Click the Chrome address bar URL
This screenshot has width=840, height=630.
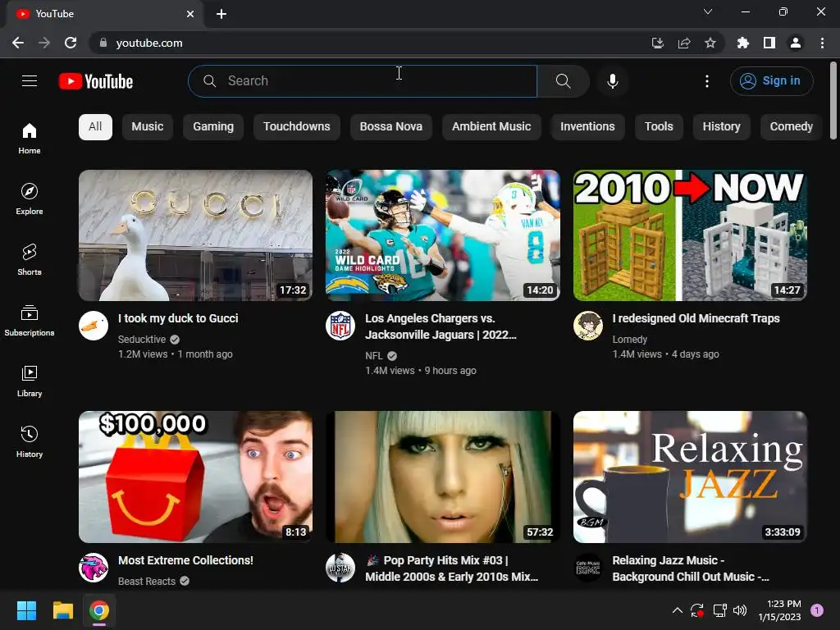click(149, 43)
